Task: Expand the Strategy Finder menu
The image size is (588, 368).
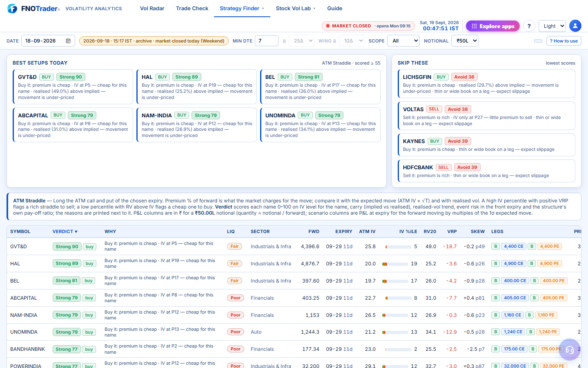Action: pos(242,9)
